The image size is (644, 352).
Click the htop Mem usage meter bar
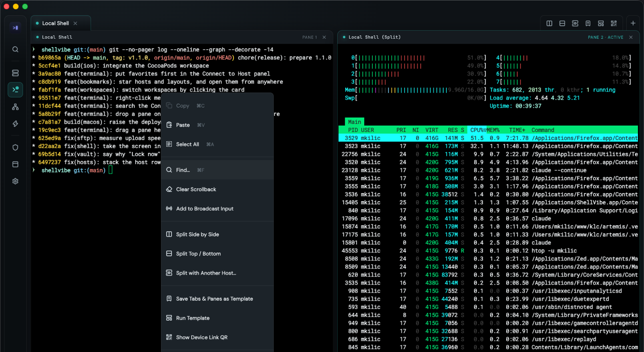pyautogui.click(x=415, y=90)
